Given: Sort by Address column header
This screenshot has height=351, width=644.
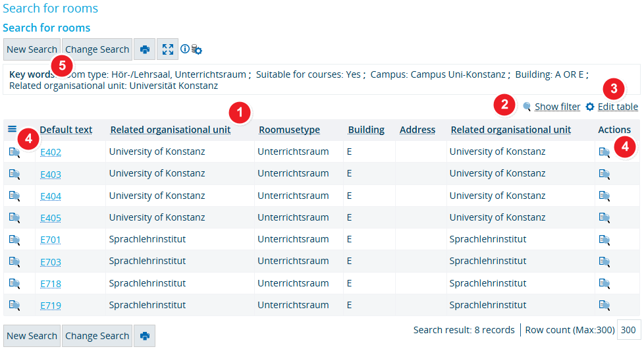Looking at the screenshot, I should click(417, 130).
